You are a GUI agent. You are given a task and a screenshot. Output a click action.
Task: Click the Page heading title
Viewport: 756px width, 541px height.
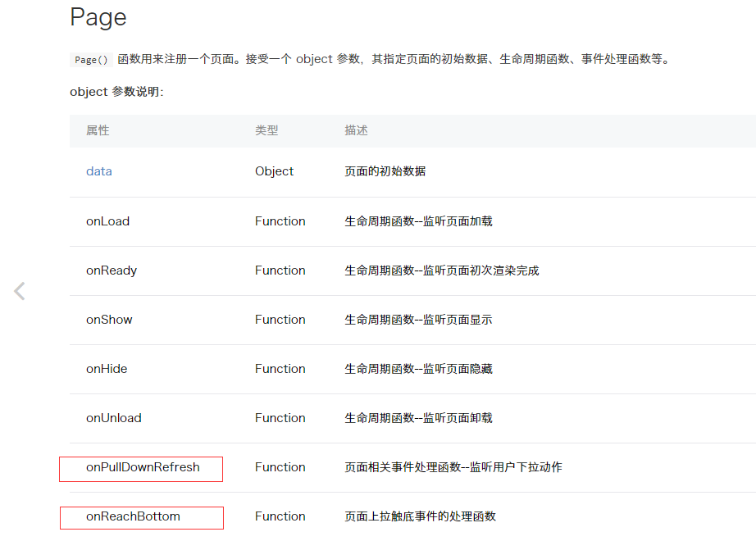[98, 18]
